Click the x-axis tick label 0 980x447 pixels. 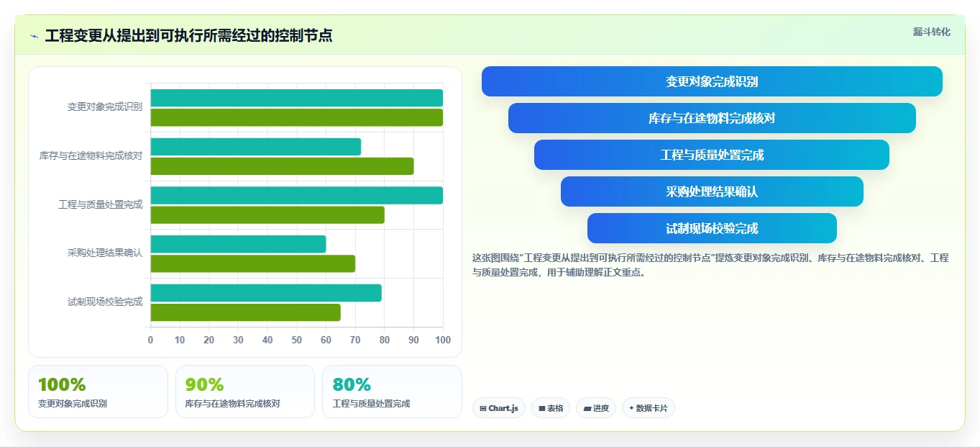pyautogui.click(x=150, y=340)
